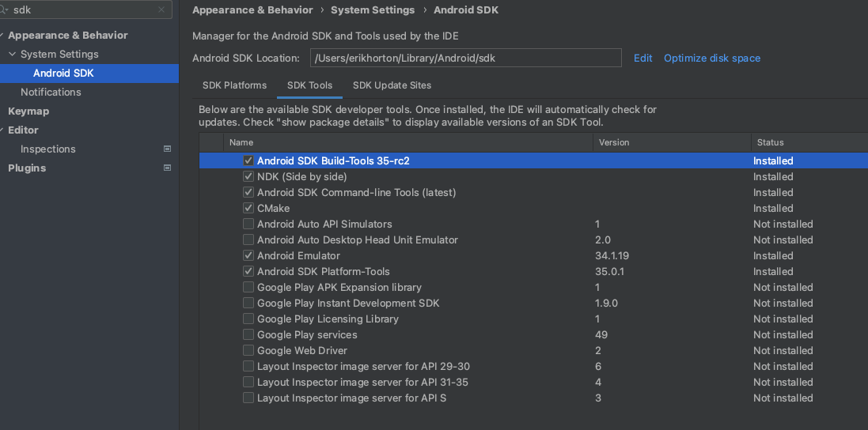Enable Google Play Licensing Library checkbox
This screenshot has height=430, width=868.
coord(248,319)
